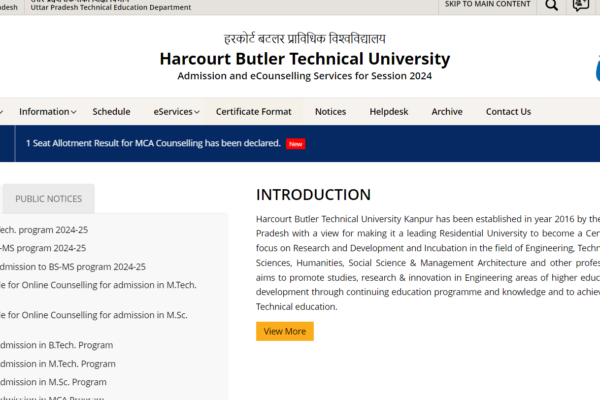Open notice ending 'ech. program 2024-25'
This screenshot has height=400, width=600.
(x=44, y=230)
